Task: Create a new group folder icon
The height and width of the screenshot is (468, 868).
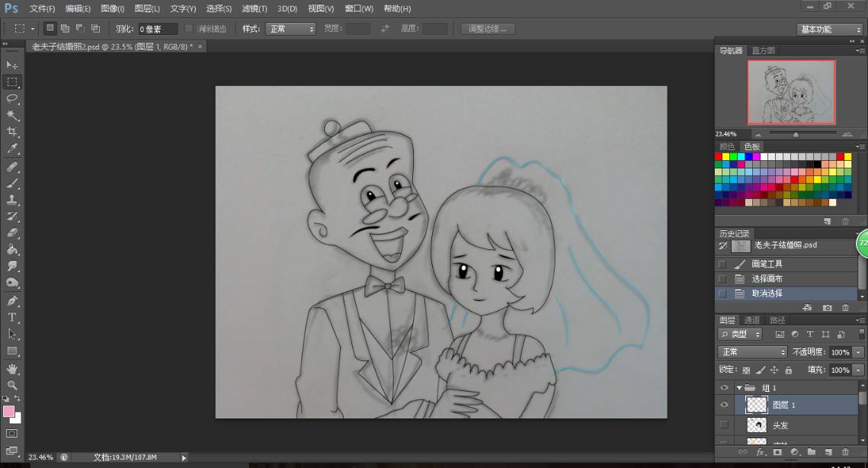Action: (811, 453)
